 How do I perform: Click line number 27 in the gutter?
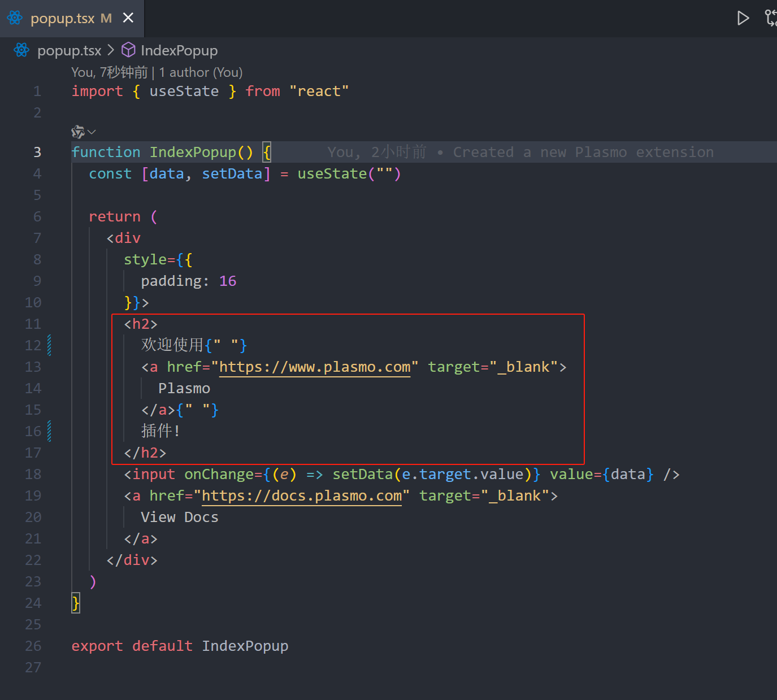[x=33, y=667]
